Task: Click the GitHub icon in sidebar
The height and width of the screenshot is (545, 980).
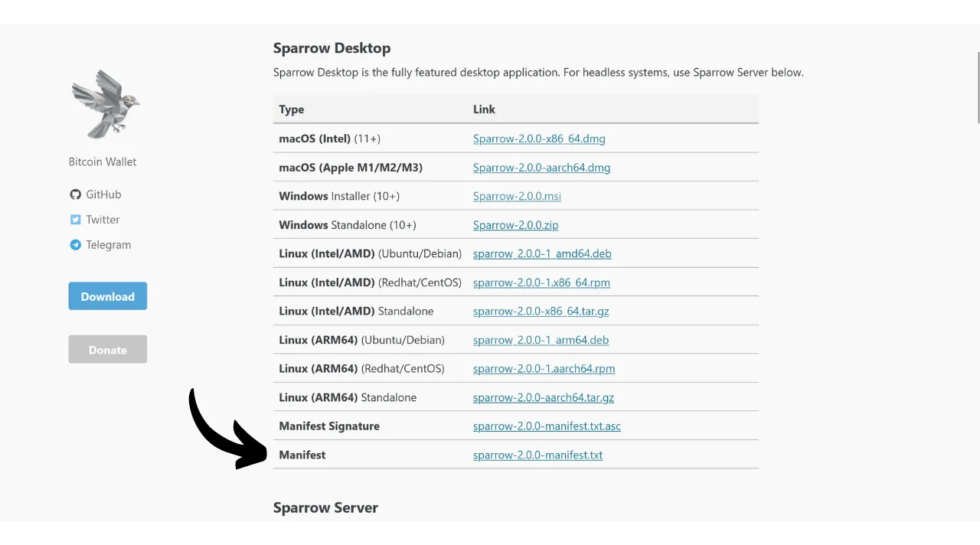Action: point(75,194)
